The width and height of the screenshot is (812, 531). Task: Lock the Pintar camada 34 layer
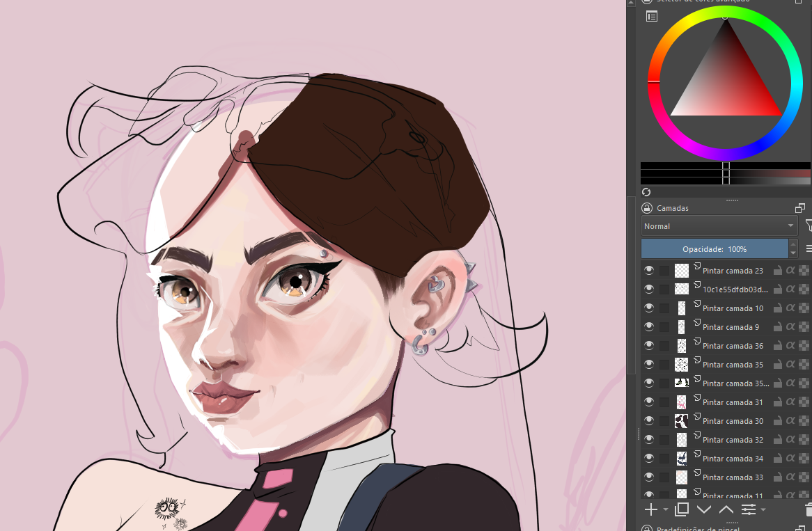point(777,459)
